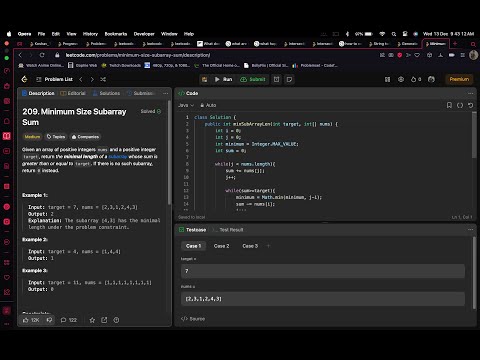Click the format code braces icon

460,105
